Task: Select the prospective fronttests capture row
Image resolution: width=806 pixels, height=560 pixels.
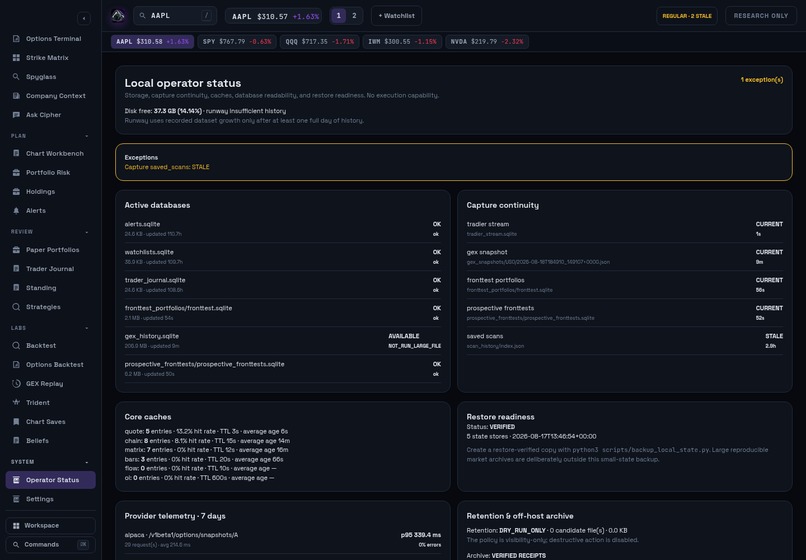Action: click(625, 313)
